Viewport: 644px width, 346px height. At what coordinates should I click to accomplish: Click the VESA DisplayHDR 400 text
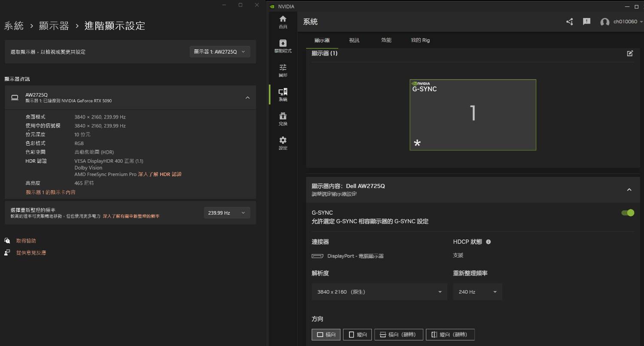(109, 161)
